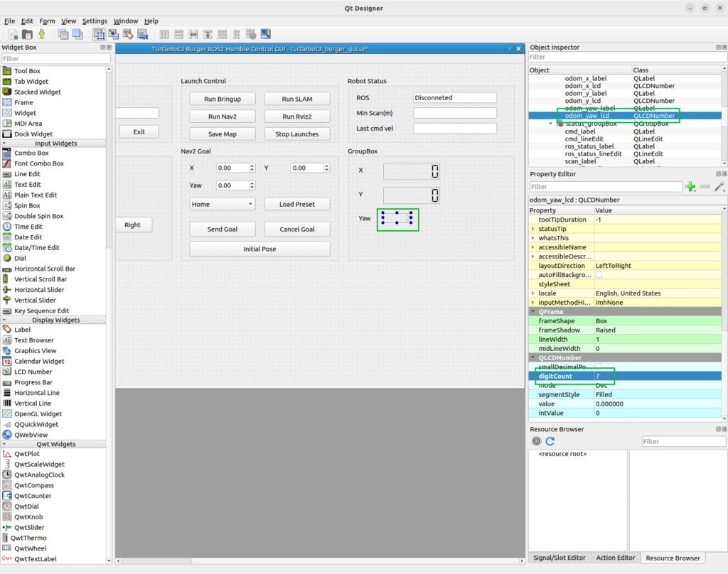Select odom_x_lcd in Object Inspector
The width and height of the screenshot is (728, 574).
pos(583,86)
